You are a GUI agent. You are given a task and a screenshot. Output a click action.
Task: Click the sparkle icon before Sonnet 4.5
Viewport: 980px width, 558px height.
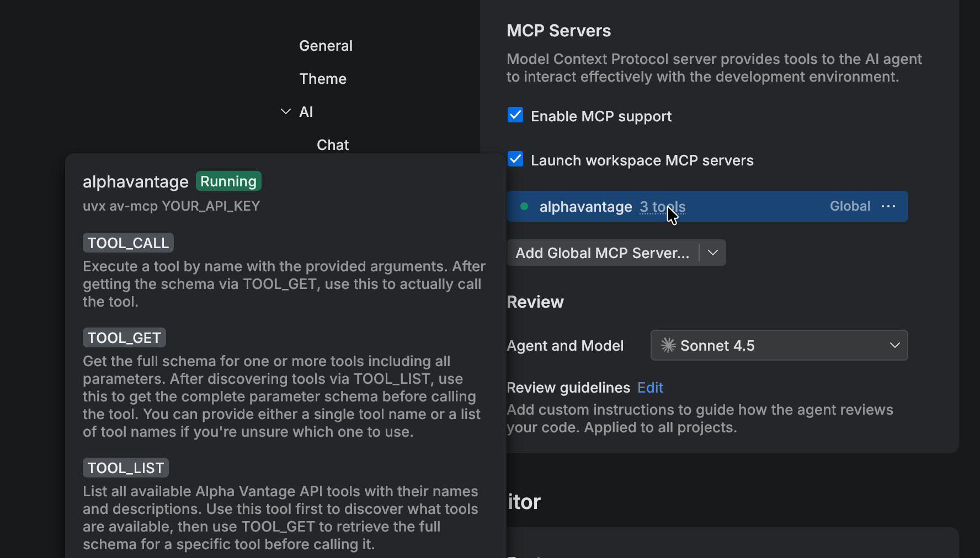[668, 346]
